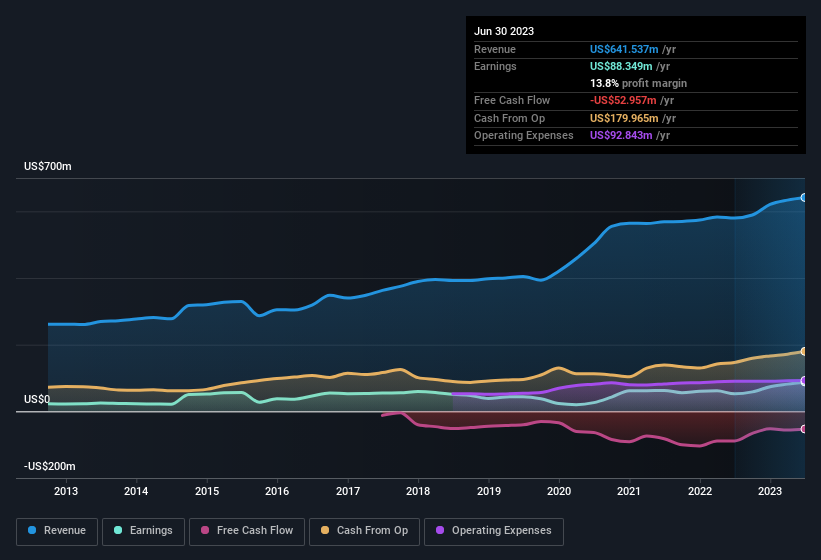This screenshot has width=821, height=560.
Task: Hide the Free Cash Flow series
Action: click(247, 531)
